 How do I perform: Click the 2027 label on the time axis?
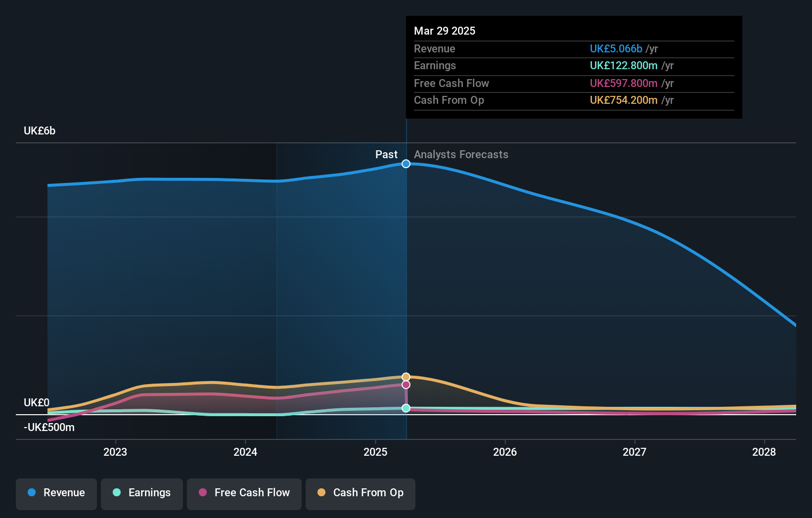tap(635, 452)
